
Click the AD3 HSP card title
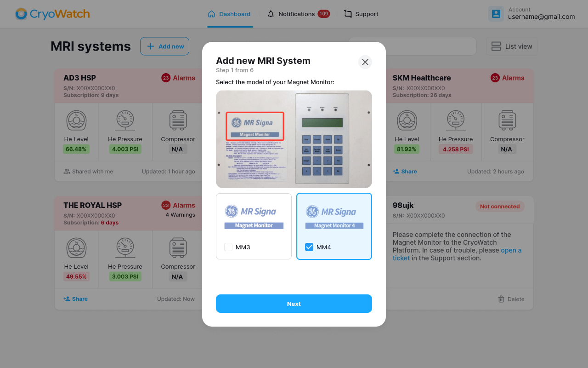pyautogui.click(x=79, y=78)
